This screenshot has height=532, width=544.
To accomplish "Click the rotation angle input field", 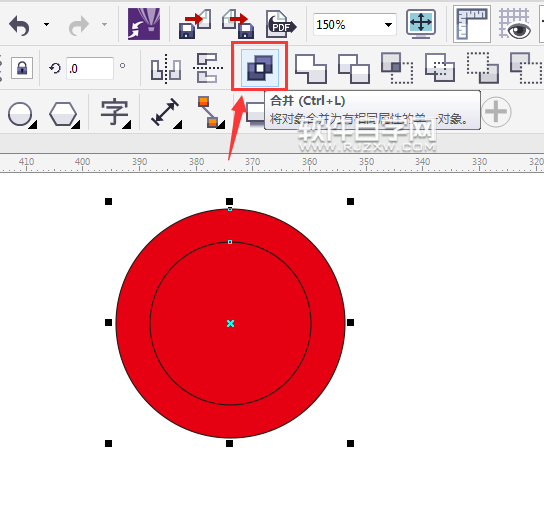I will pyautogui.click(x=90, y=68).
